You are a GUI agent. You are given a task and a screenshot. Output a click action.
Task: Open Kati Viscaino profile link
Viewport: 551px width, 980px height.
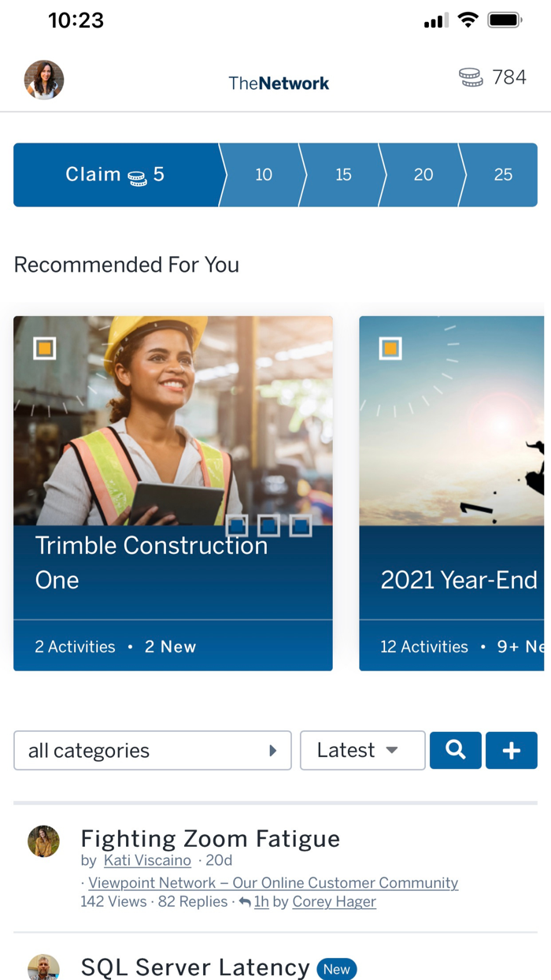[x=147, y=860]
